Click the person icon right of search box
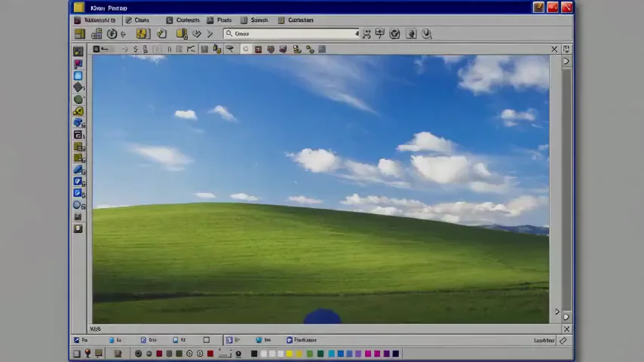The width and height of the screenshot is (644, 362). point(366,34)
